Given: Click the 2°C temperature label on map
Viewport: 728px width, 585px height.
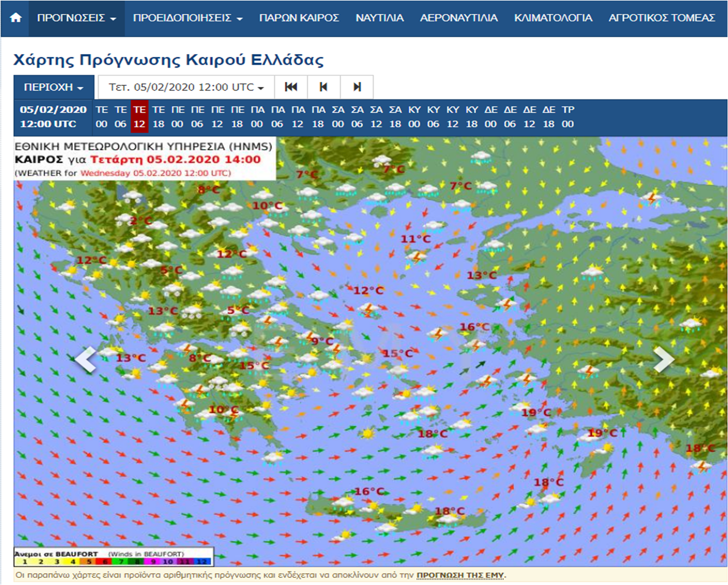Looking at the screenshot, I should (140, 220).
